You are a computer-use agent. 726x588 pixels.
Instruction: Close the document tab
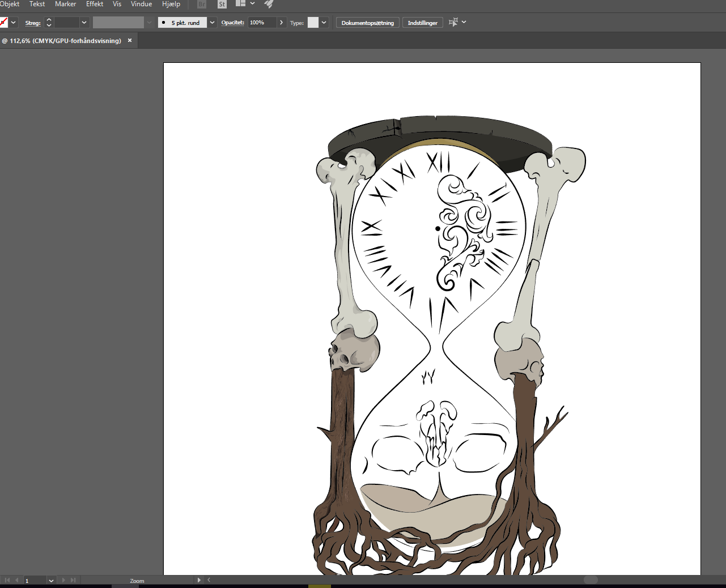tap(130, 40)
